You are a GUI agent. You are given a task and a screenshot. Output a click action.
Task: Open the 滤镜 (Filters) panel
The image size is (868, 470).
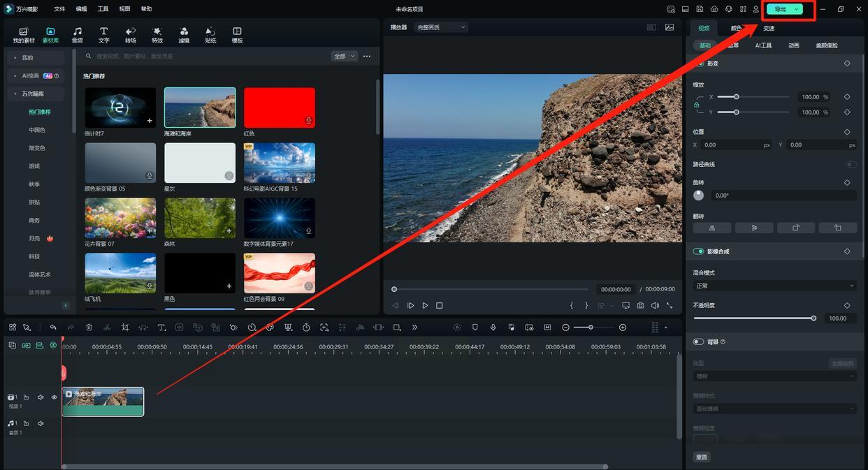[184, 34]
